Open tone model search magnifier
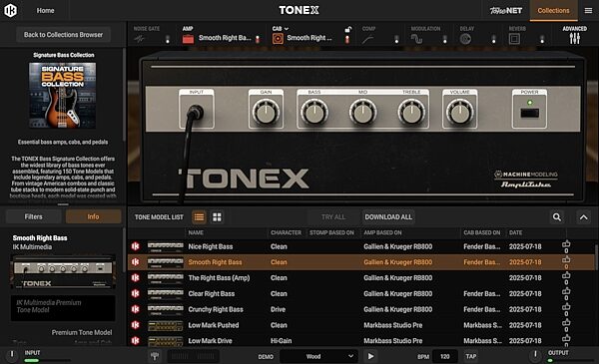 point(557,217)
